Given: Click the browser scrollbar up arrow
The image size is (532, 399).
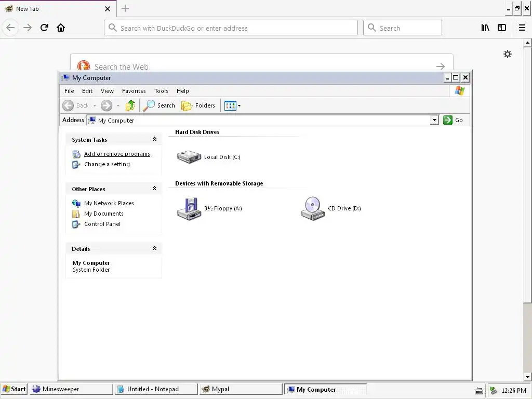Looking at the screenshot, I should (x=527, y=43).
